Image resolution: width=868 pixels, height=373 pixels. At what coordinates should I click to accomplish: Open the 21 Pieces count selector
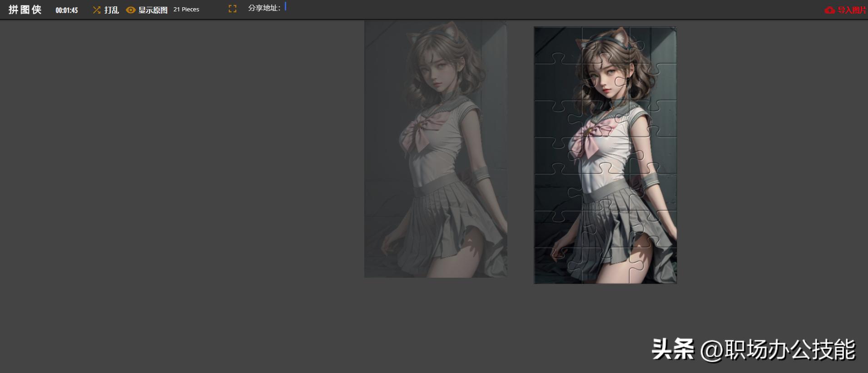point(186,10)
